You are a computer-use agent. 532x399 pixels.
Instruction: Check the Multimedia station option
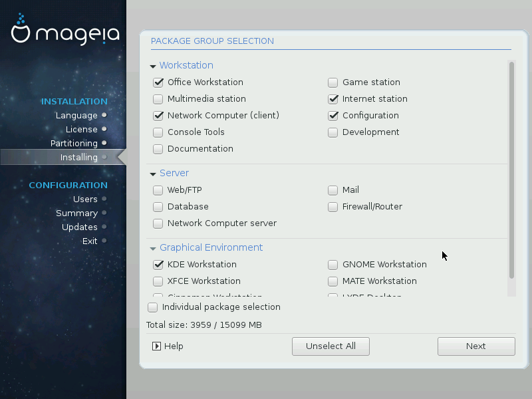[158, 99]
